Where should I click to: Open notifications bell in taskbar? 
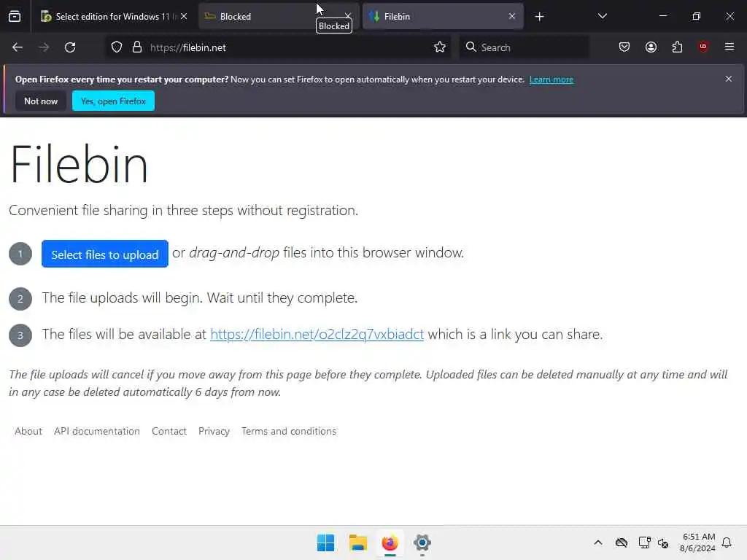click(727, 542)
